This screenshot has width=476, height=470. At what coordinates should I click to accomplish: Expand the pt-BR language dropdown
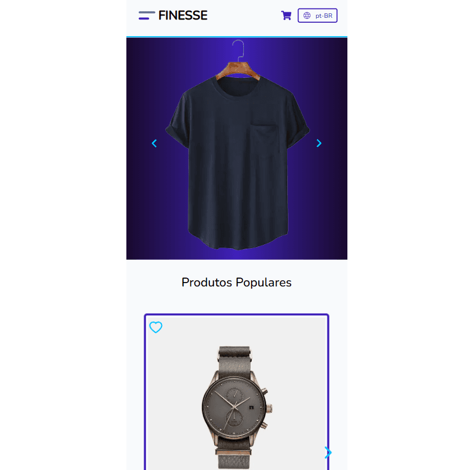317,16
